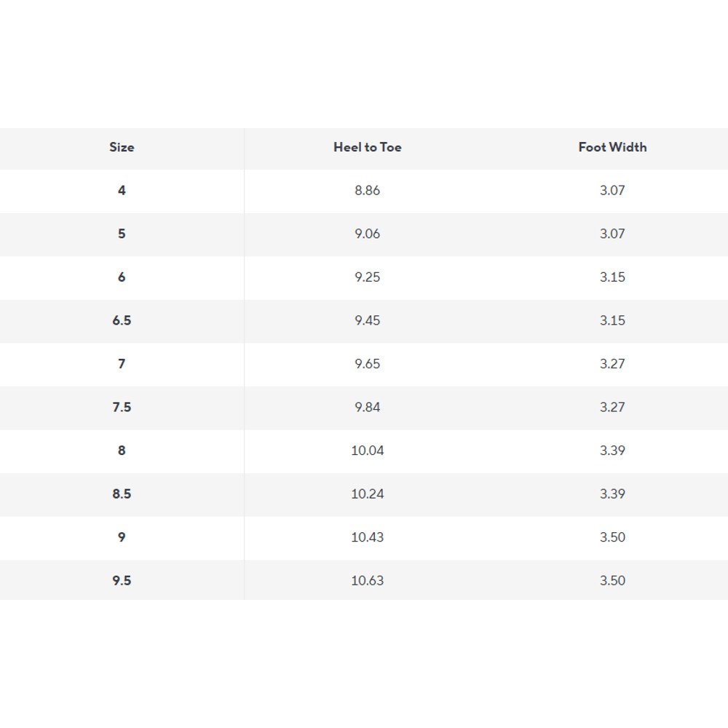Click the 9.65 heel to toe measurement
Viewport: 728px width, 728px height.
[x=367, y=364]
